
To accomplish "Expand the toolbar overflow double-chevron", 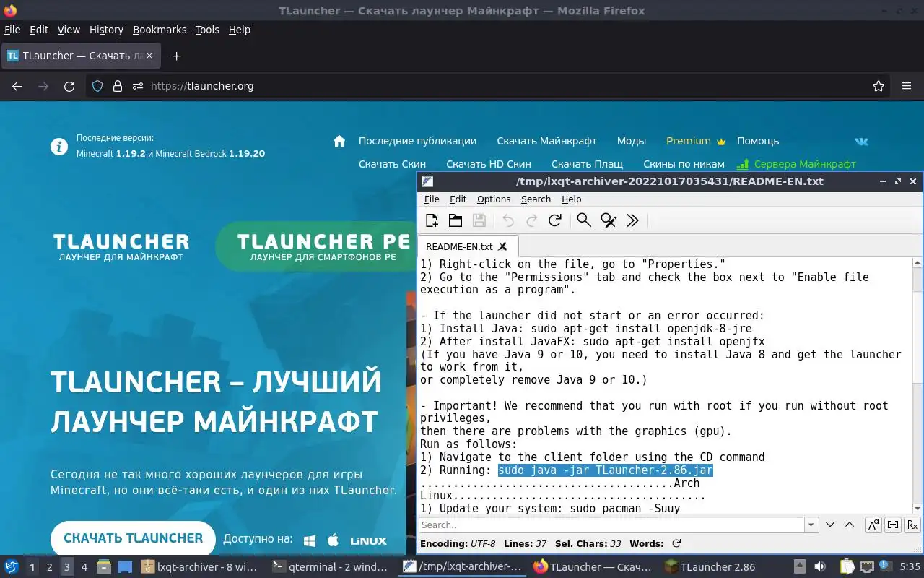I will (x=632, y=220).
